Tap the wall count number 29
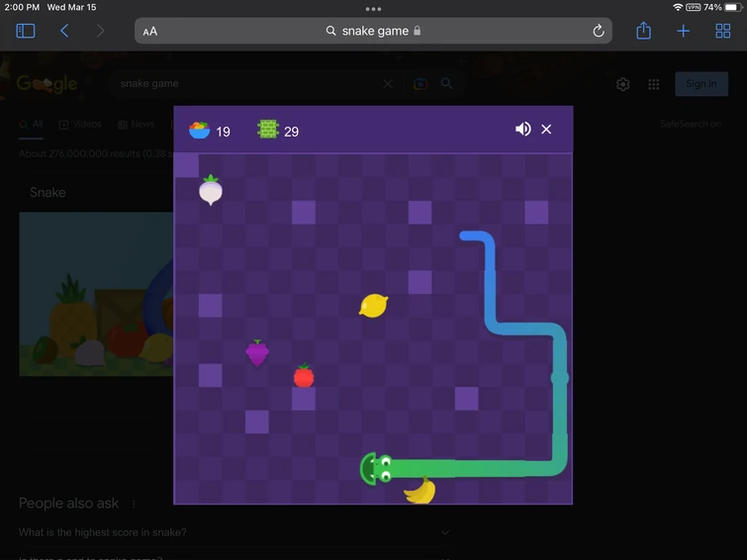Screen dimensions: 747x560 (291, 132)
